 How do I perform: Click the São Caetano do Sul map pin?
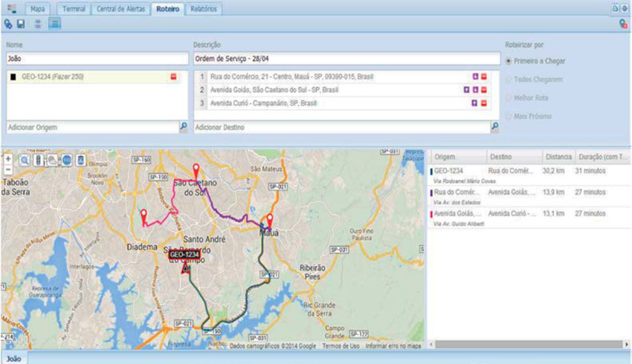tap(196, 171)
